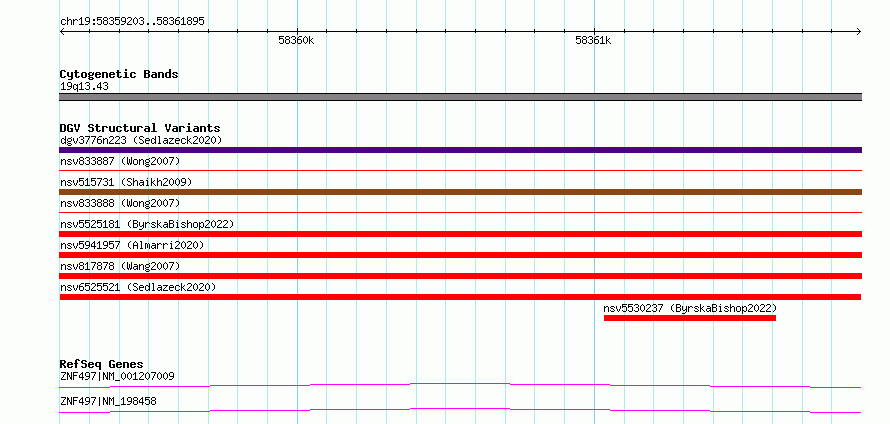Open the ZNF497|NM_198458 gene label
Screen dimensions: 890x424
tap(108, 401)
